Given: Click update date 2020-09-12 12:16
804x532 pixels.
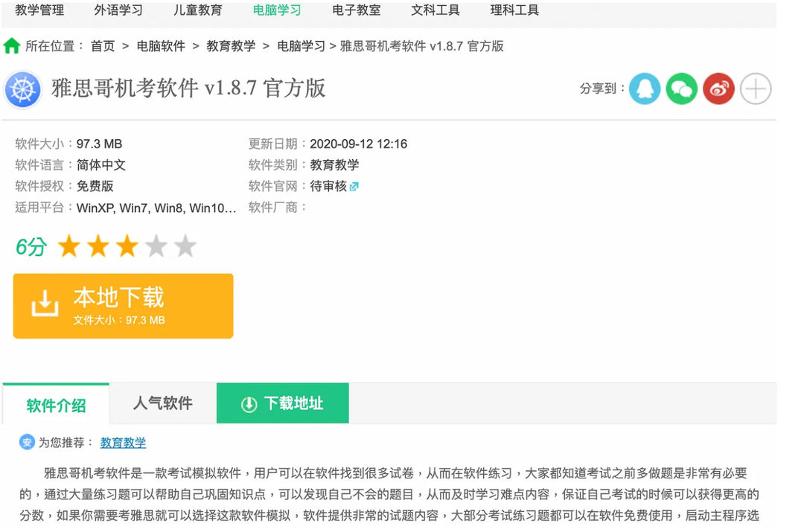Looking at the screenshot, I should [x=358, y=144].
